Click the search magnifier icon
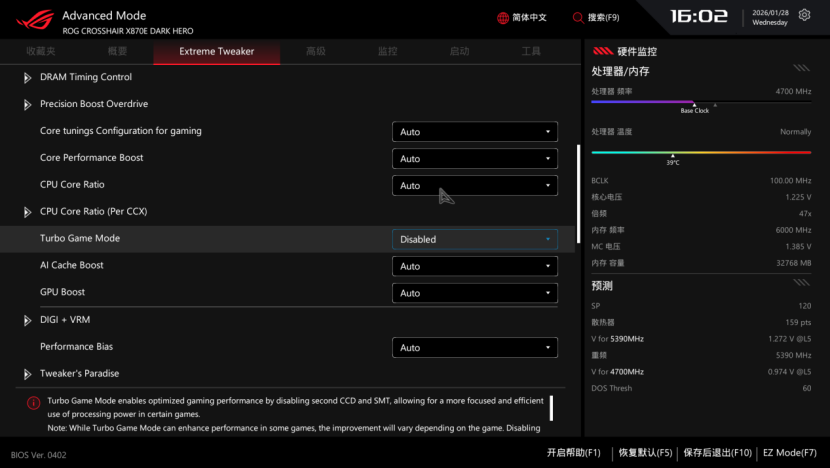The image size is (830, 468). pos(578,18)
